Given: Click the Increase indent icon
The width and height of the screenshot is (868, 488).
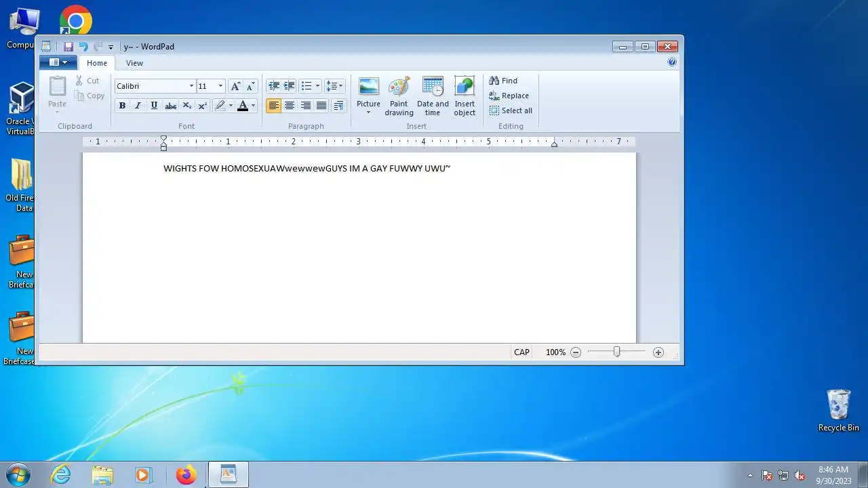Looking at the screenshot, I should [289, 86].
